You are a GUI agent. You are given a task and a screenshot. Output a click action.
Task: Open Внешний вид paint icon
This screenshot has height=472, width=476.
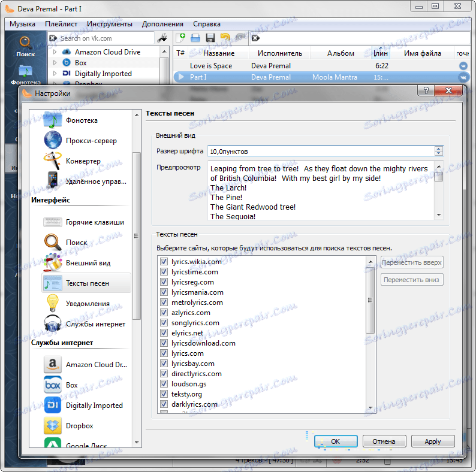pos(53,263)
